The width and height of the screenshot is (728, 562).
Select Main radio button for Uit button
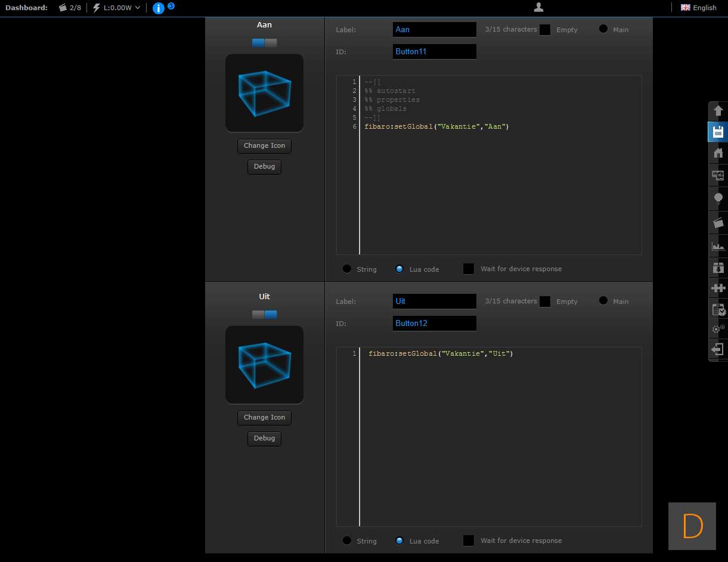[x=603, y=301]
